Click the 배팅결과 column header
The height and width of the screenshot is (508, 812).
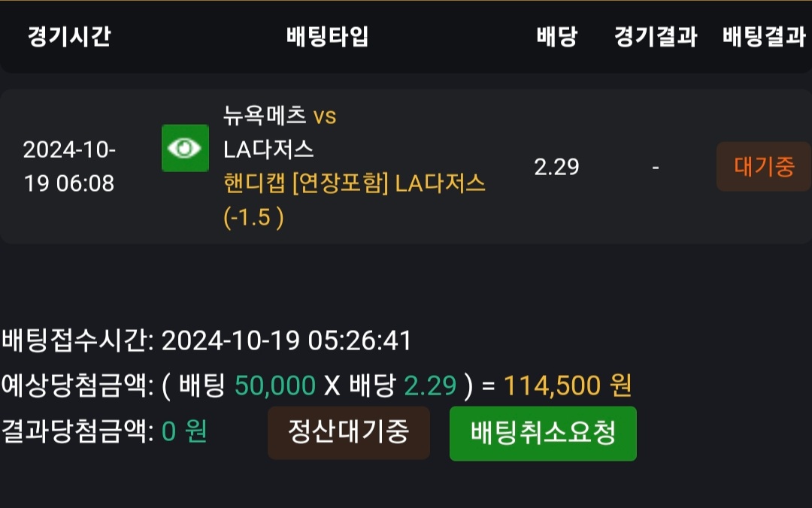coord(763,37)
